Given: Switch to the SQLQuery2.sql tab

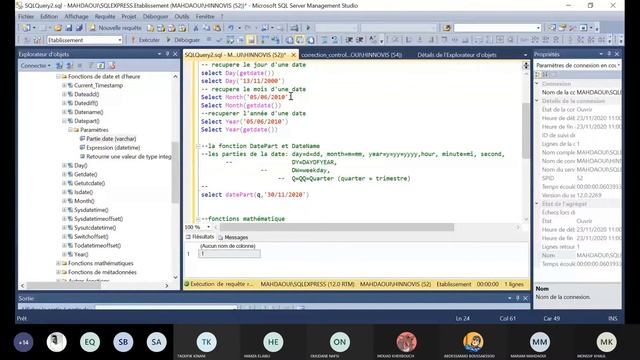Looking at the screenshot, I should click(x=236, y=55).
